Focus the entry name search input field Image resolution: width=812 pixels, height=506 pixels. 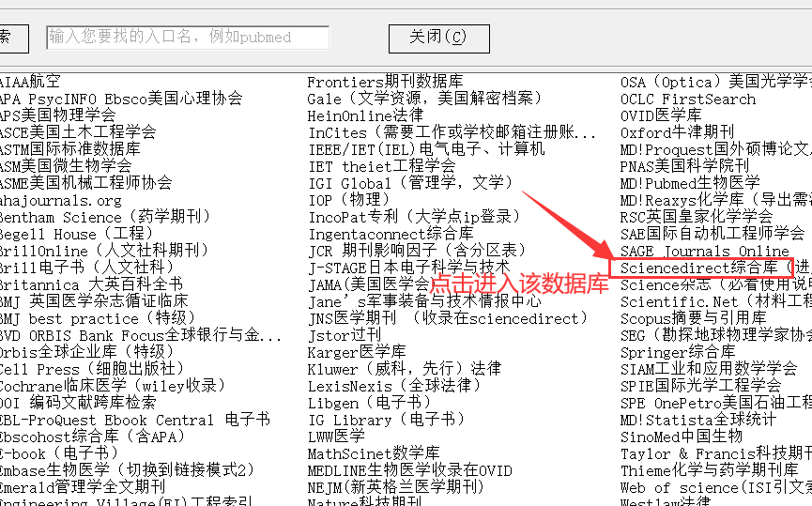(188, 38)
